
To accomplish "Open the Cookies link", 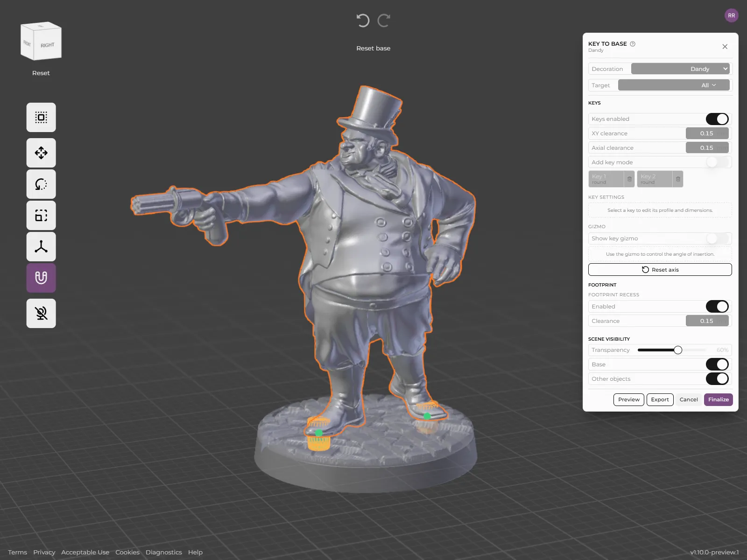I will (127, 552).
